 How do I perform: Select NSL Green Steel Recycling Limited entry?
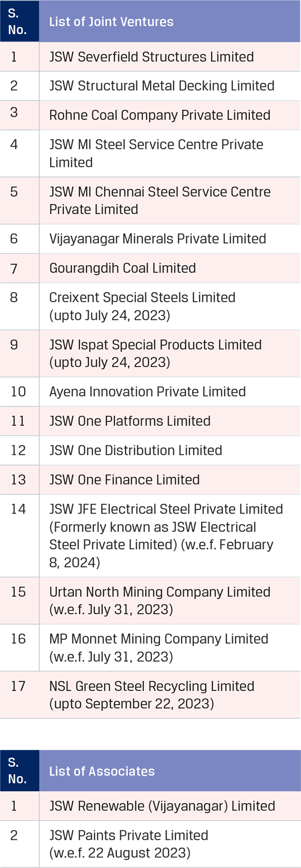click(152, 695)
